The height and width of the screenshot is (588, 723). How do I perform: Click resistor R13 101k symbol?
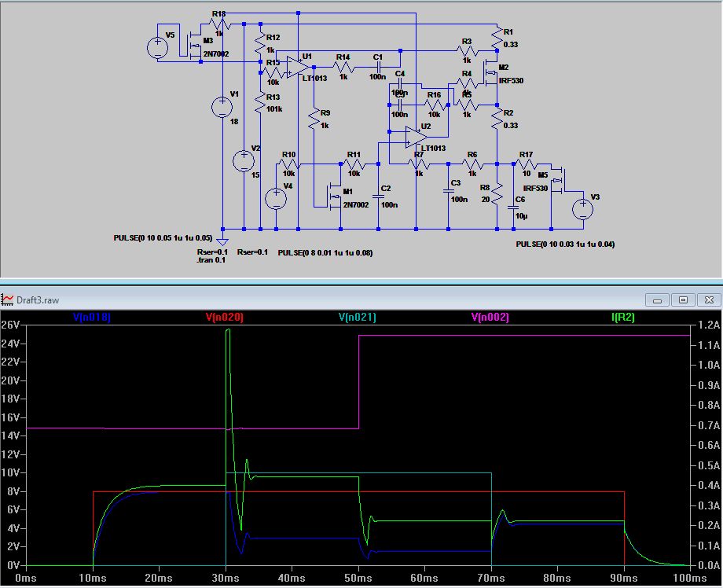[x=261, y=103]
